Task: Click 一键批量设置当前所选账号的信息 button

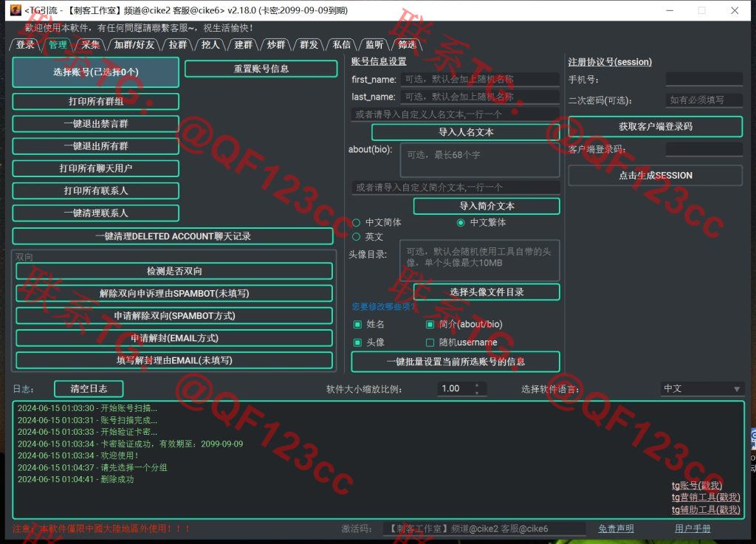Action: [456, 362]
